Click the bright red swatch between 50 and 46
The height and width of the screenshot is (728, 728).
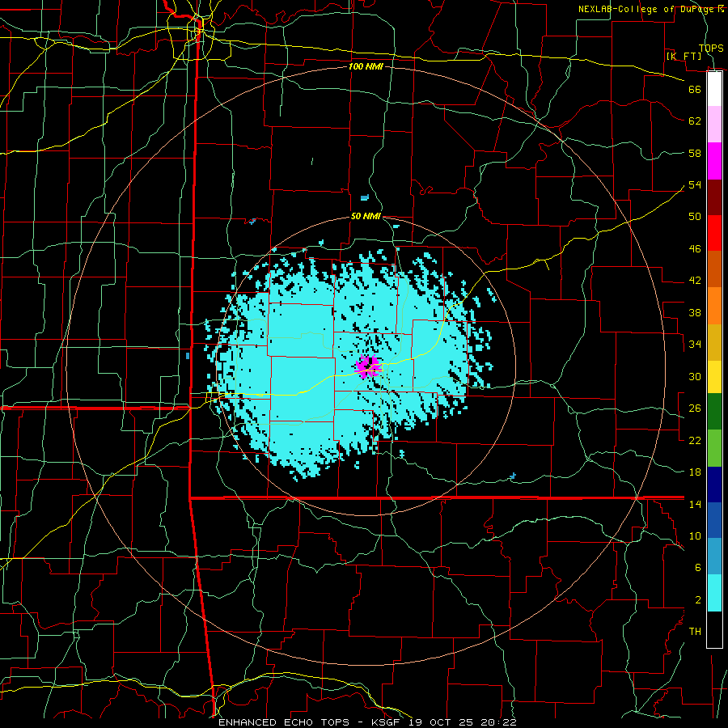click(x=714, y=233)
